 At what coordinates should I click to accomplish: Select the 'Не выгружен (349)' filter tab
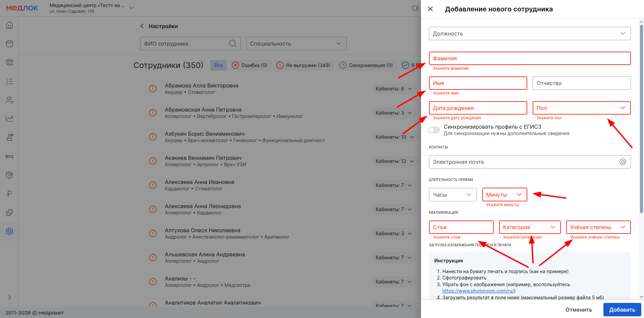pos(304,65)
